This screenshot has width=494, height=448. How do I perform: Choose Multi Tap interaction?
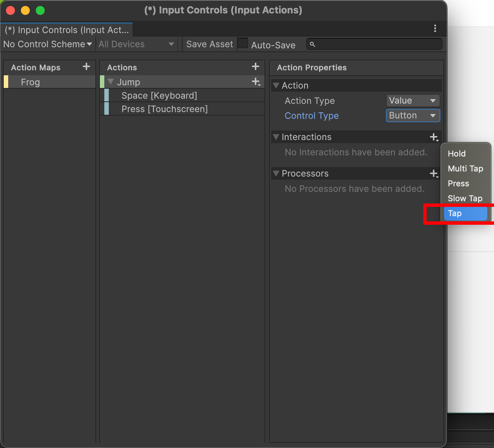[x=466, y=168]
